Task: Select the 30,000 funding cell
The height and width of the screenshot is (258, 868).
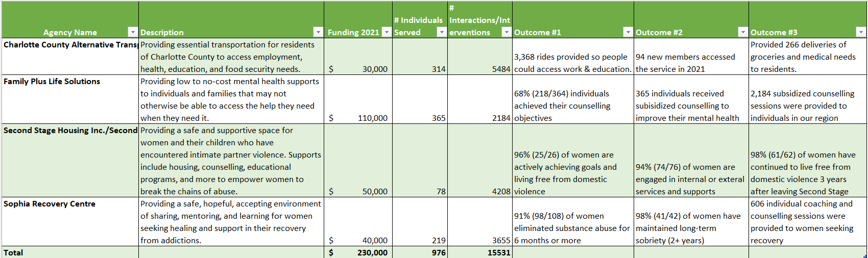Action: point(358,57)
